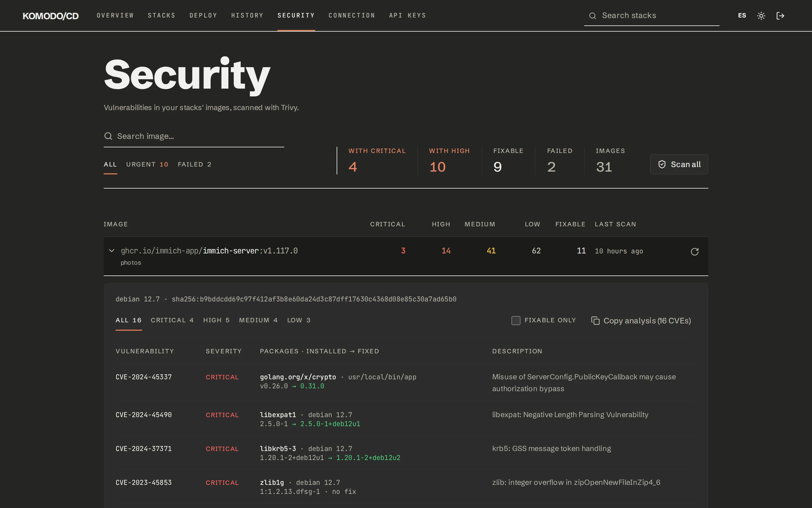This screenshot has width=812, height=508.
Task: Collapse the immich-server image row chevron
Action: [112, 251]
